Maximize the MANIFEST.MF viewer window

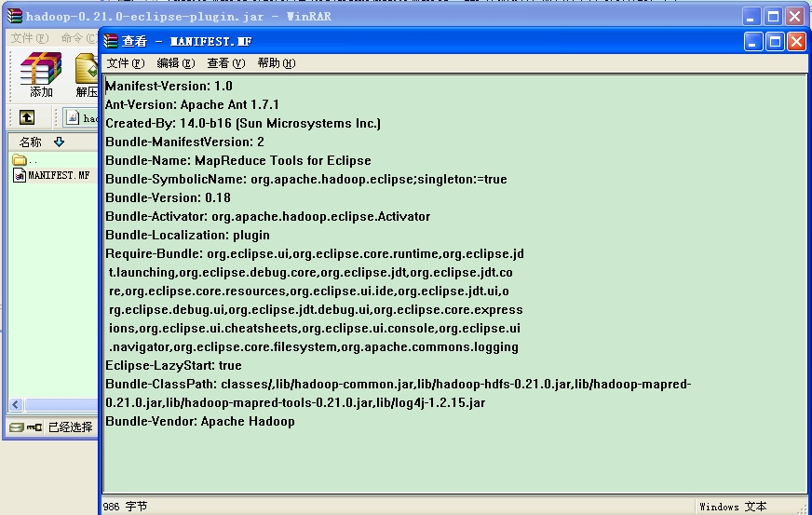[x=775, y=42]
